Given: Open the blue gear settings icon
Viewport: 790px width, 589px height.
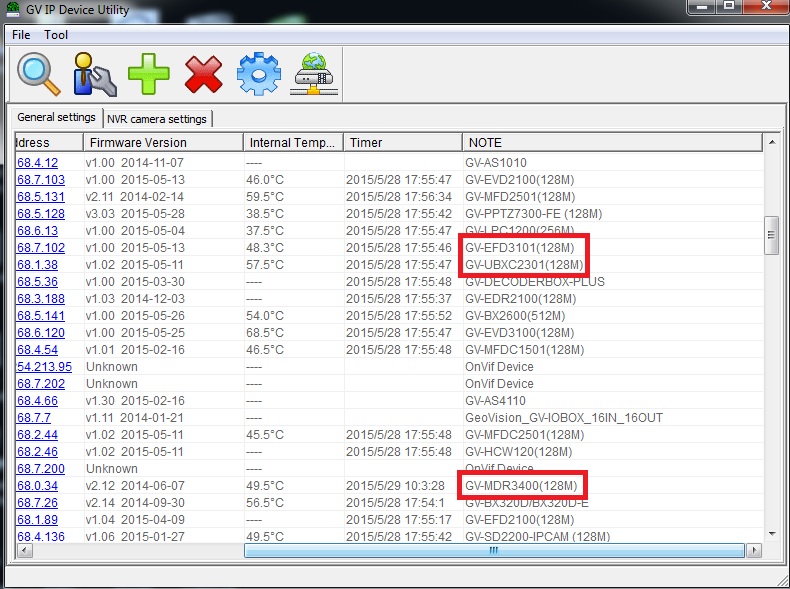Looking at the screenshot, I should 259,74.
